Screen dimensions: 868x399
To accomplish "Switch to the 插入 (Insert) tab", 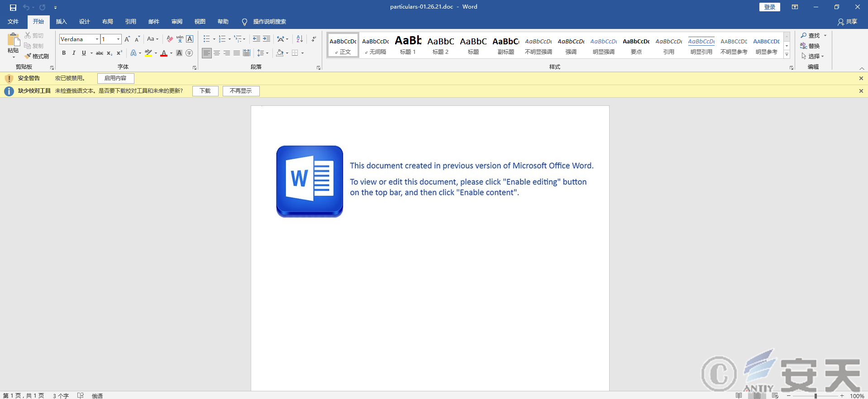I will click(x=61, y=22).
